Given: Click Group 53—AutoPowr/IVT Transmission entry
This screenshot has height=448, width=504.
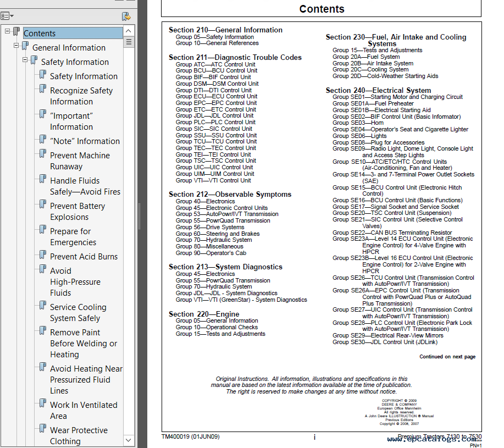Looking at the screenshot, I should pyautogui.click(x=227, y=214).
